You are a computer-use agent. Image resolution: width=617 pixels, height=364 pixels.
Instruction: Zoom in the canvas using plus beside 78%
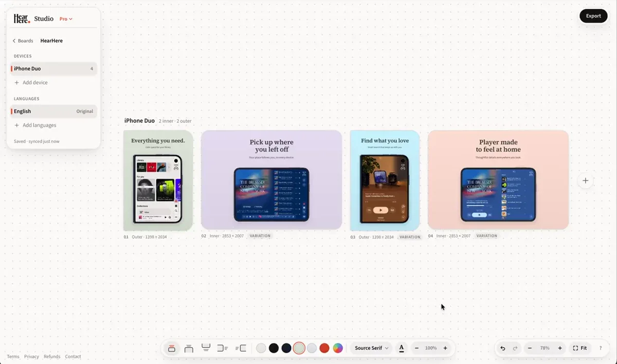[560, 348]
